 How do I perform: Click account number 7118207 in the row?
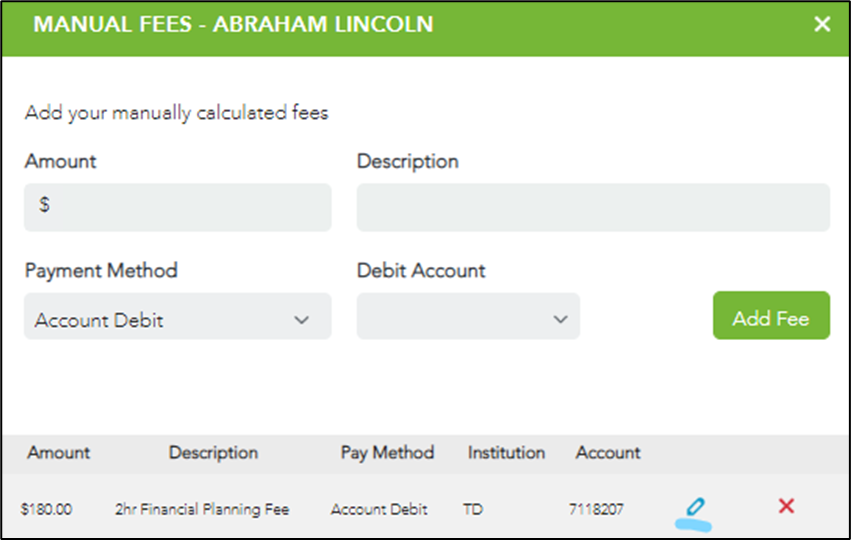[x=596, y=509]
